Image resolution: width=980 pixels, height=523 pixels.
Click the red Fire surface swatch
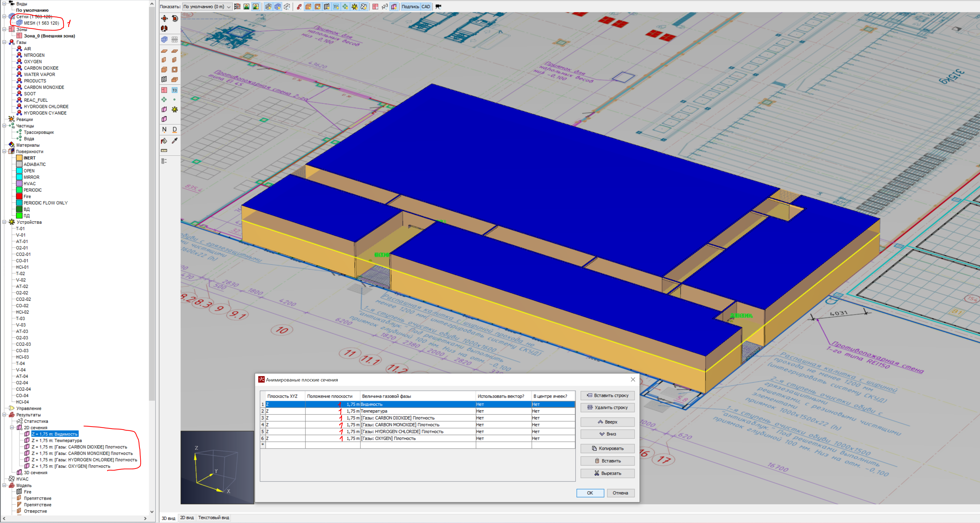[x=19, y=196]
